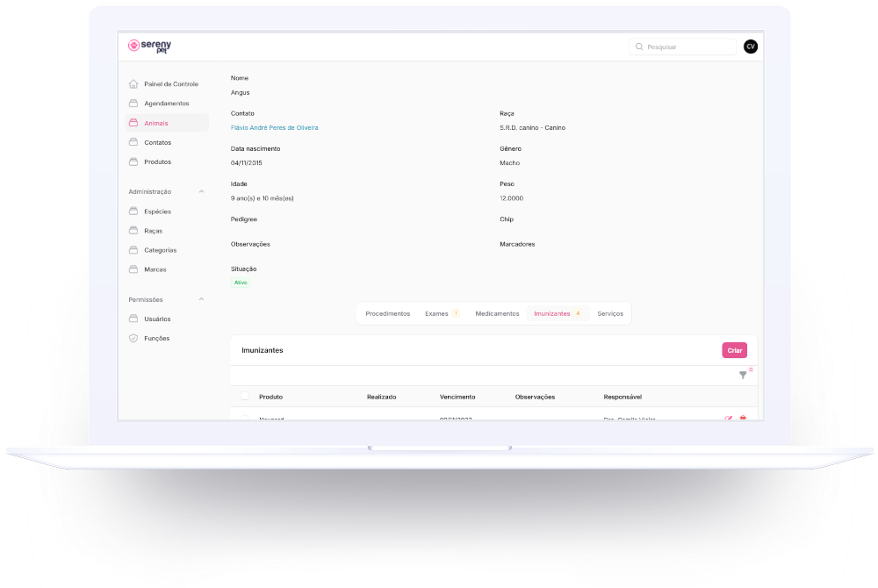Open the CV user avatar menu
This screenshot has height=588, width=878.
750,47
